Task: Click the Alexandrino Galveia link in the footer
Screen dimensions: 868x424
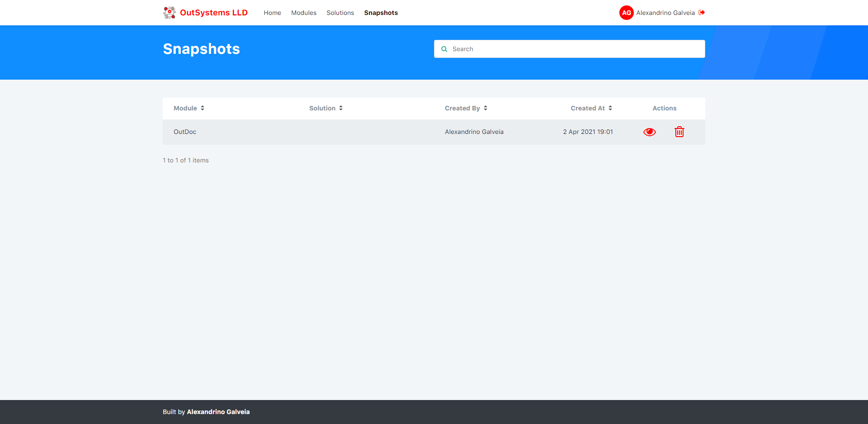Action: pyautogui.click(x=218, y=412)
